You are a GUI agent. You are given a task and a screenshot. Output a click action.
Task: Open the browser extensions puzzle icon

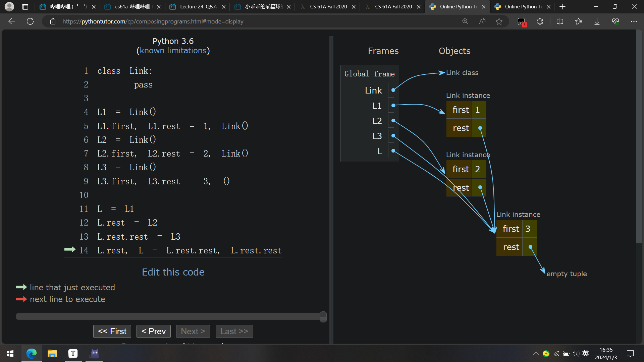(x=540, y=21)
